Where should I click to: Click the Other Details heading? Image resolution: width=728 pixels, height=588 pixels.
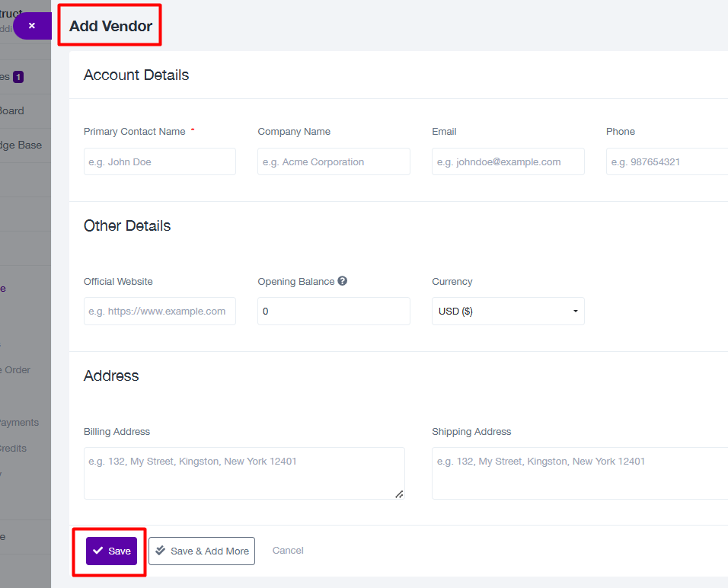[x=127, y=225]
